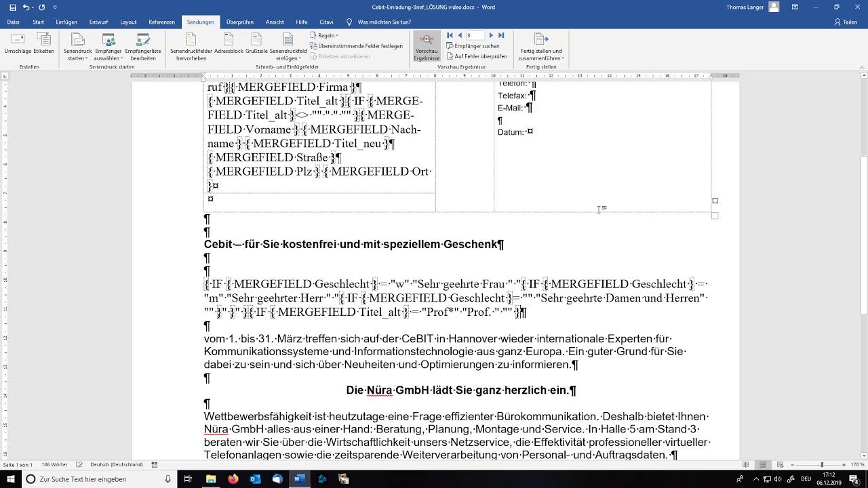Screen dimensions: 868x488
Task: Open the Windows notification center
Action: coord(854,479)
